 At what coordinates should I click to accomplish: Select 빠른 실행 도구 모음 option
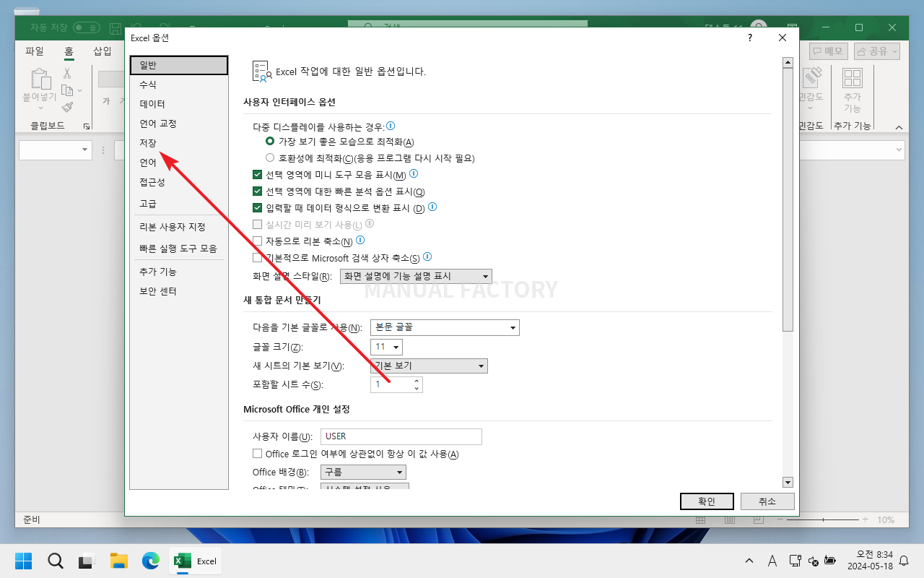coord(179,249)
